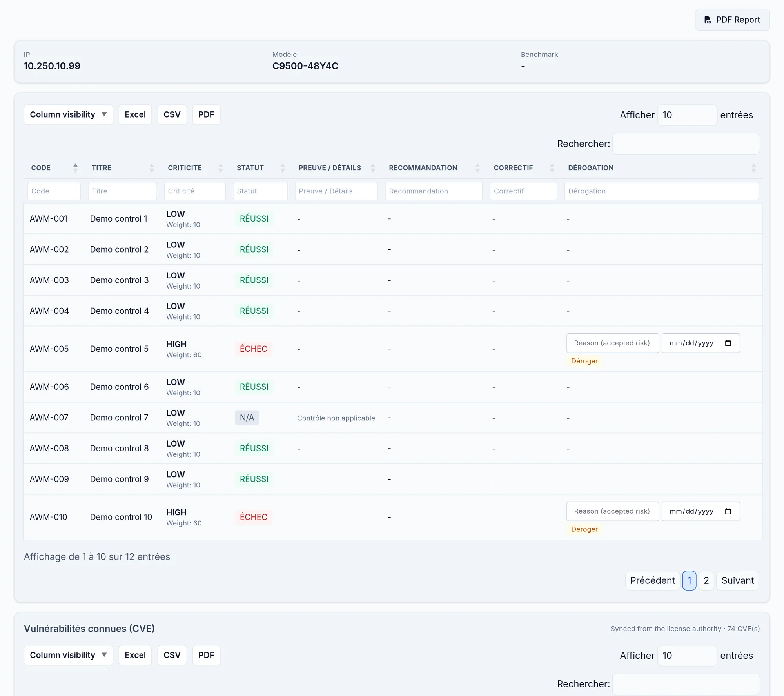784x696 pixels.
Task: Export controls table as PDF
Action: [206, 114]
